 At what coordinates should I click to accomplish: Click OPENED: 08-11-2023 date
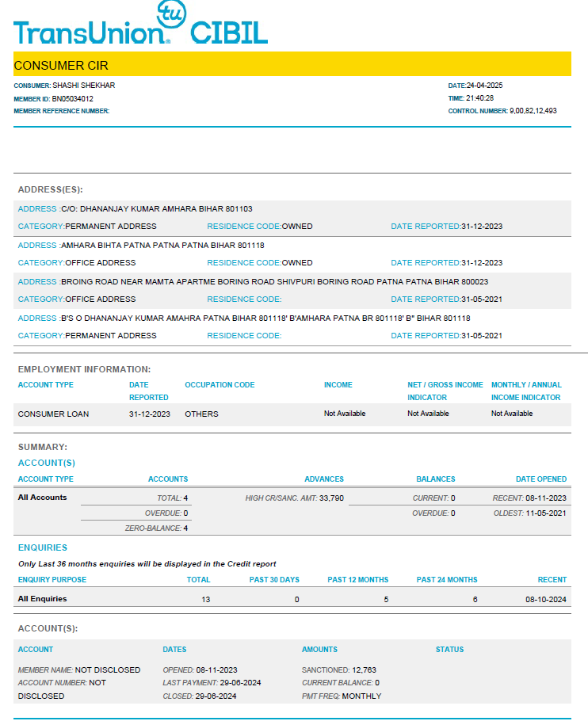coord(200,670)
